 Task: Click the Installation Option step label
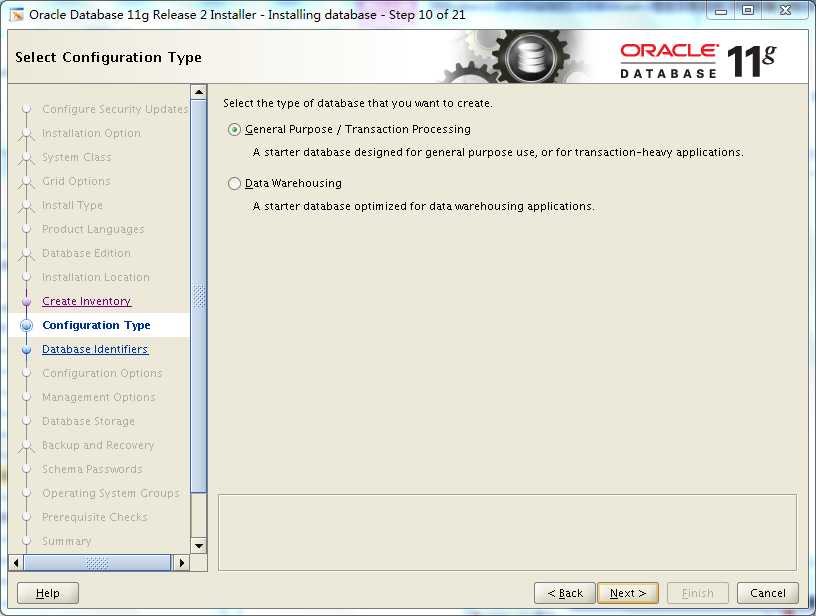pyautogui.click(x=92, y=133)
